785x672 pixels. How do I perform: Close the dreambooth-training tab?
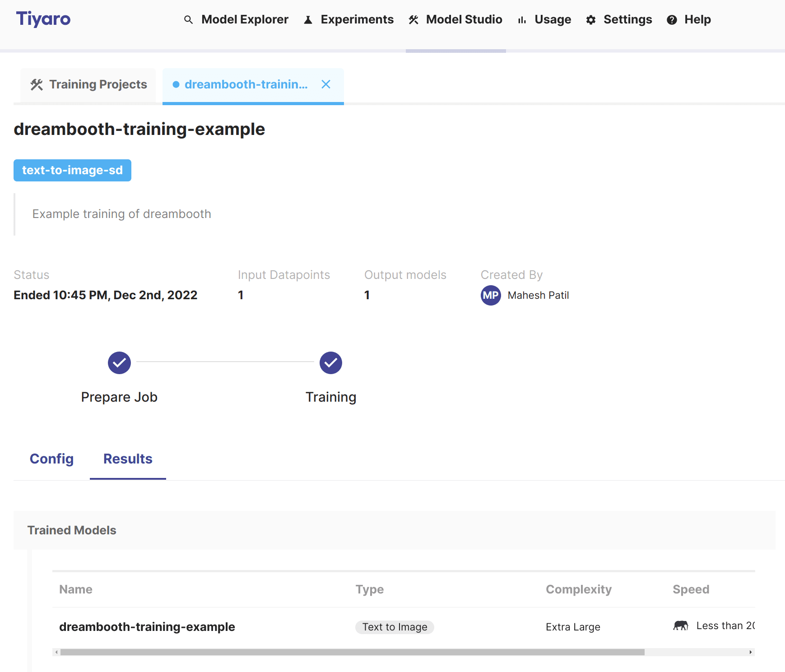point(326,84)
